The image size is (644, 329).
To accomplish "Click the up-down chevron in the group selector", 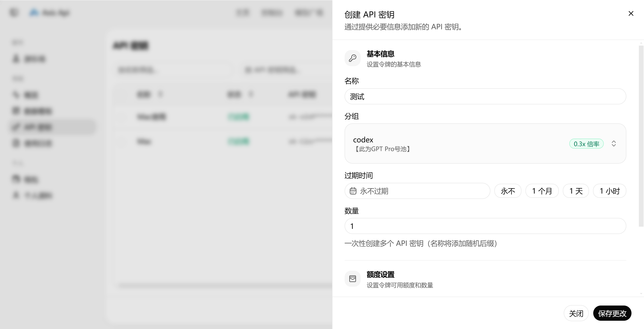I will (x=614, y=144).
